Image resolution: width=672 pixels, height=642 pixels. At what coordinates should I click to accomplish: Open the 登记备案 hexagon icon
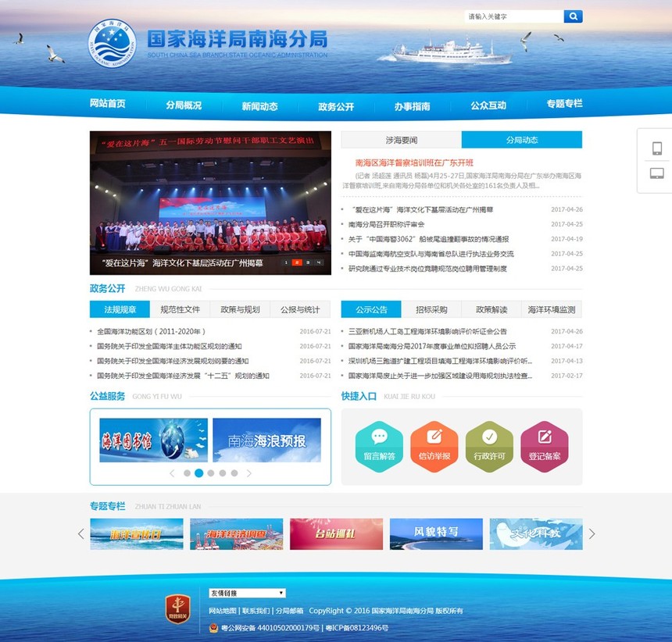pos(544,447)
